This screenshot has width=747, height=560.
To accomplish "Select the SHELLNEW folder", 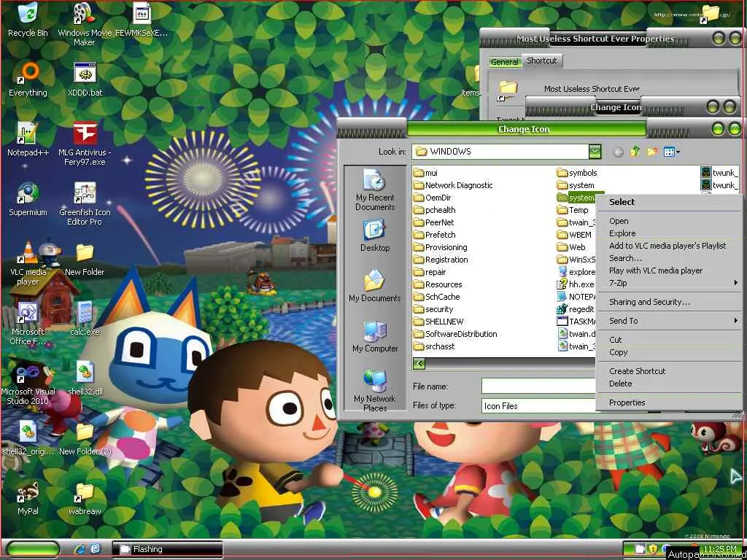I will [438, 322].
